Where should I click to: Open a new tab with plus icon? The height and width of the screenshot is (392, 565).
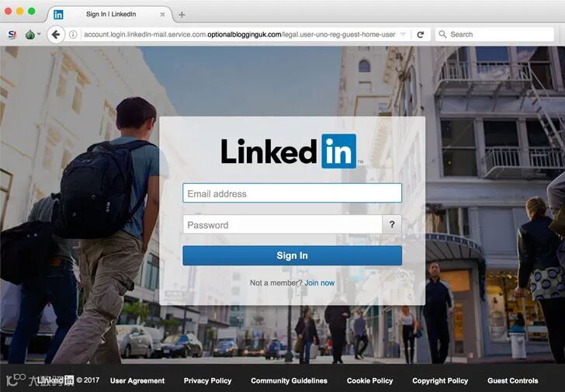pos(182,15)
